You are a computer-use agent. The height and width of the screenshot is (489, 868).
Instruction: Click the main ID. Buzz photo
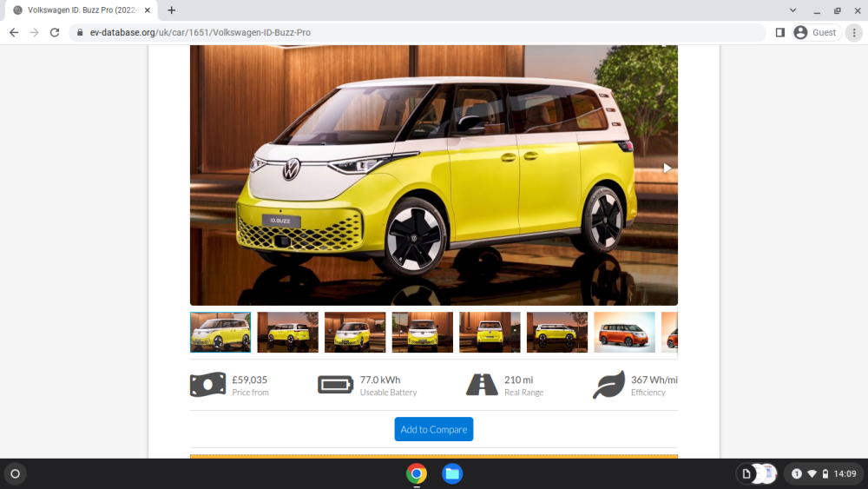(433, 175)
